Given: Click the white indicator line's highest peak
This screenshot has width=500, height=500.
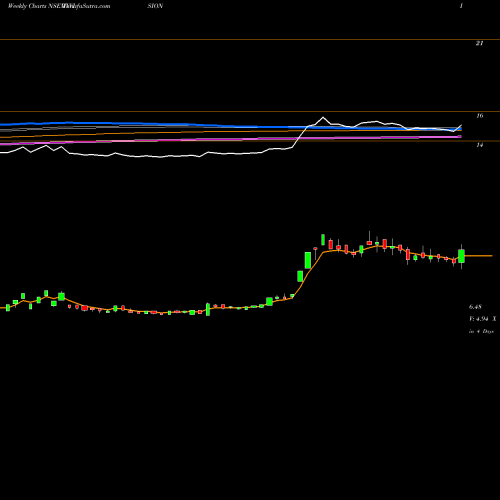Looking at the screenshot, I should [x=323, y=117].
